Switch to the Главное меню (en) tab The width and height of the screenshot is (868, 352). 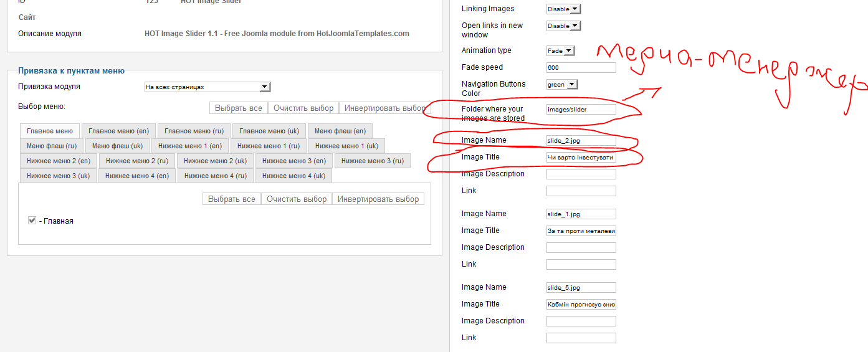(x=118, y=131)
